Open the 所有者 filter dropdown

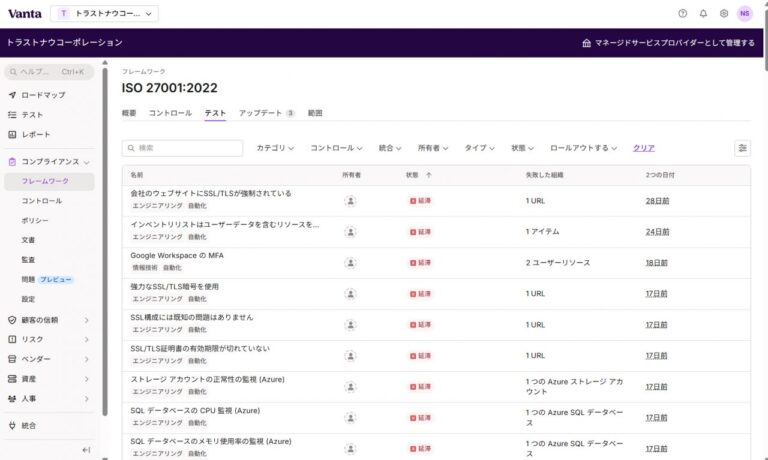(x=432, y=148)
